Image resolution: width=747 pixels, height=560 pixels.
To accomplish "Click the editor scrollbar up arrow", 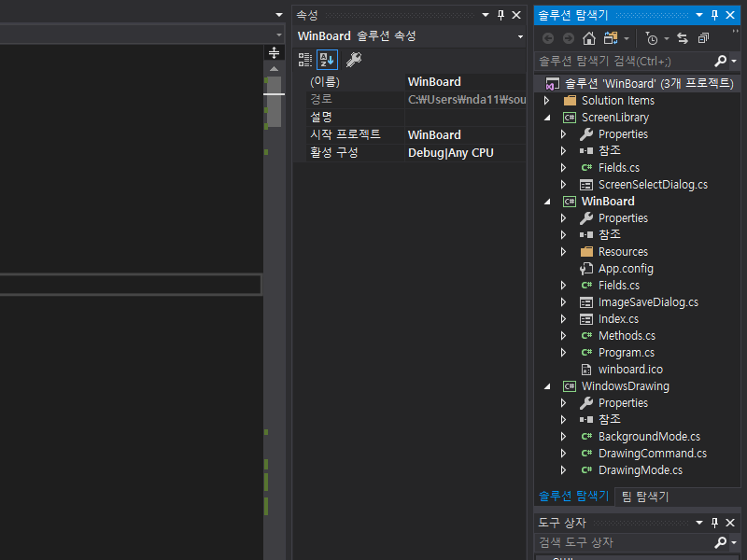I will point(274,69).
